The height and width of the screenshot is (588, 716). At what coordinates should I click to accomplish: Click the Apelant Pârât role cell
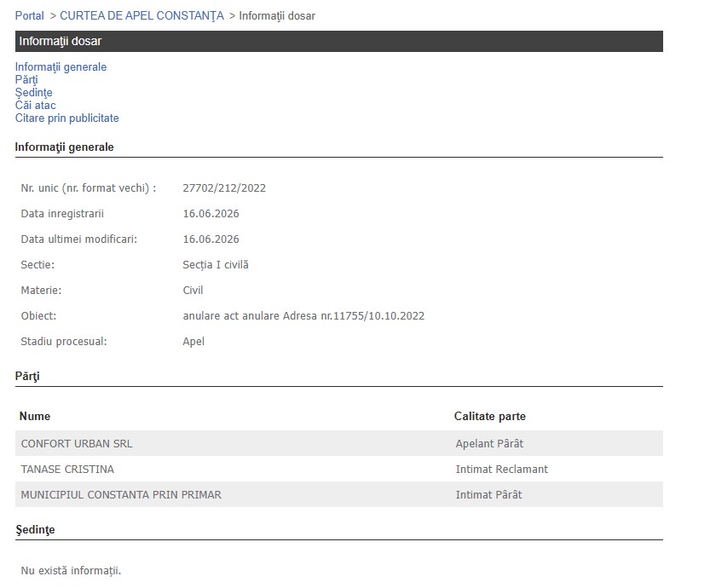point(489,444)
